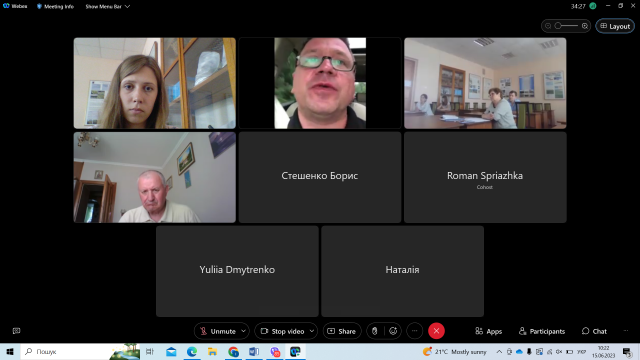Open the weather widget 21°C Mostly sunny

pos(454,351)
